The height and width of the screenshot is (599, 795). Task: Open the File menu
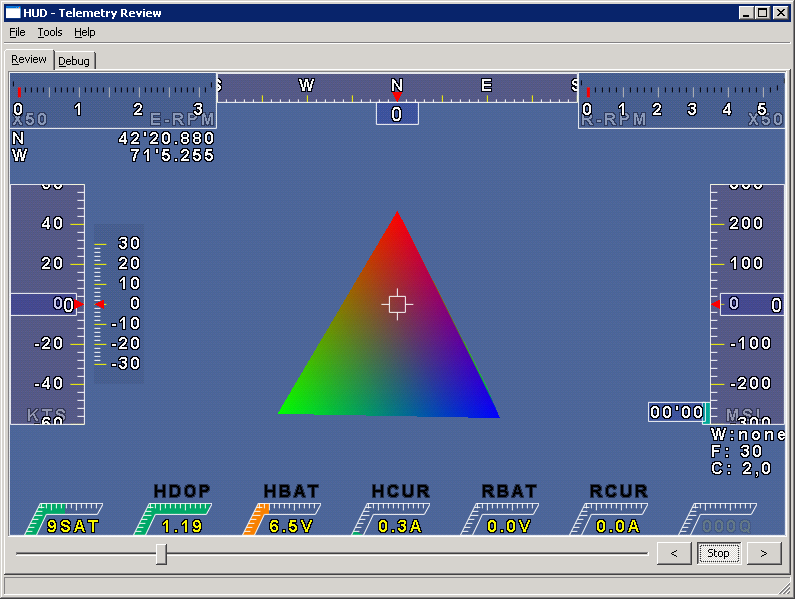[x=17, y=32]
